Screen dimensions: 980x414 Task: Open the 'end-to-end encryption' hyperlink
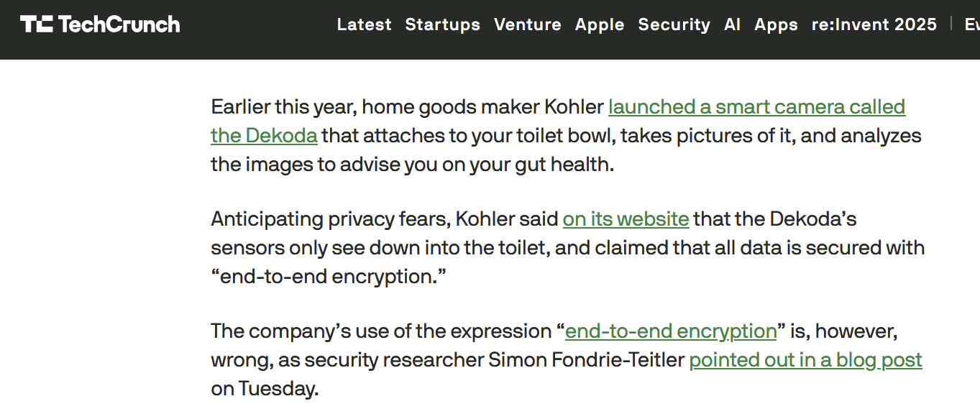670,331
